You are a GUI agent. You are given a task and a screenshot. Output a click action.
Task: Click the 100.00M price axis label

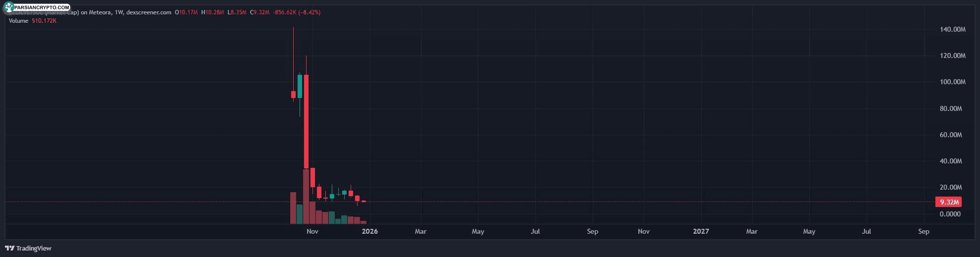pos(952,82)
